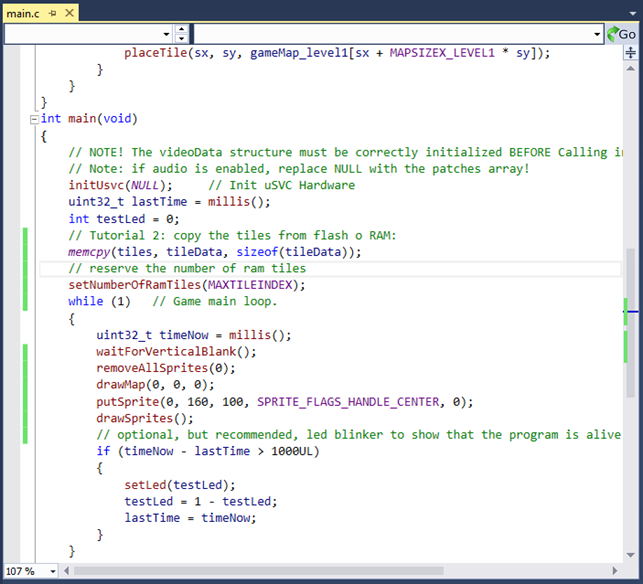Screen dimensions: 643x584
Task: Click the 'Game main loop.' comment
Action: pos(215,301)
